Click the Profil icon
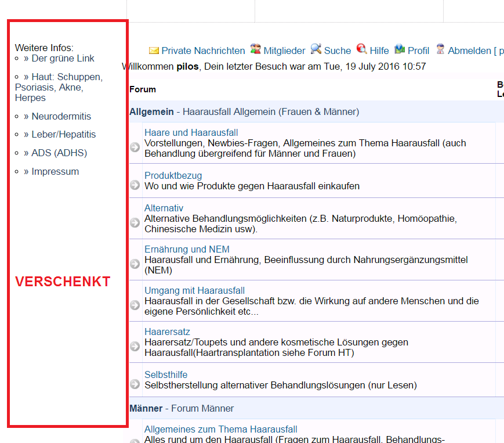The image size is (504, 443). 400,49
